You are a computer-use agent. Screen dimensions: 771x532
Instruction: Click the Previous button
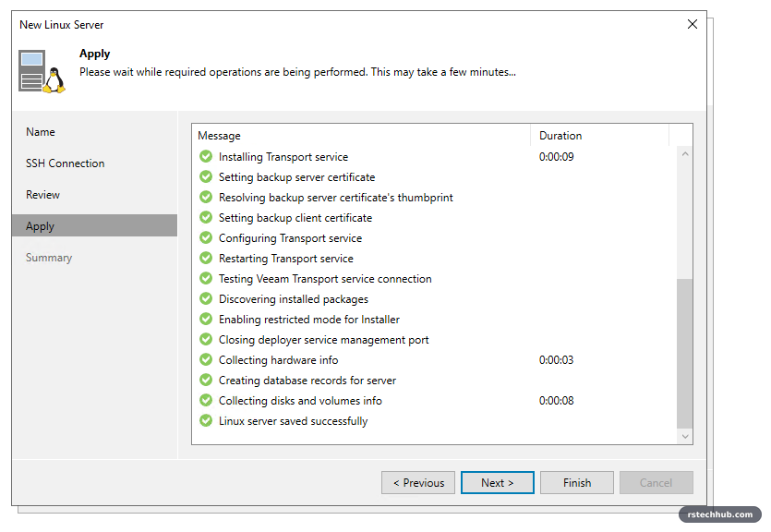pyautogui.click(x=418, y=483)
